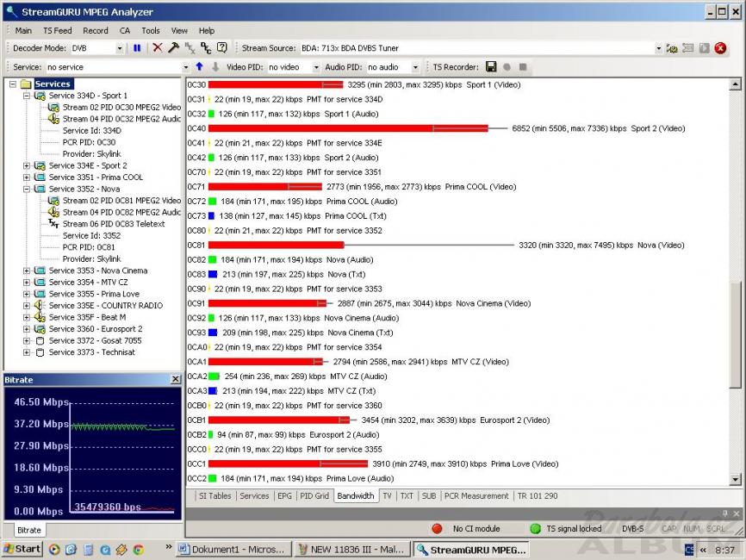Open the CA menu
The image size is (746, 560).
point(125,30)
